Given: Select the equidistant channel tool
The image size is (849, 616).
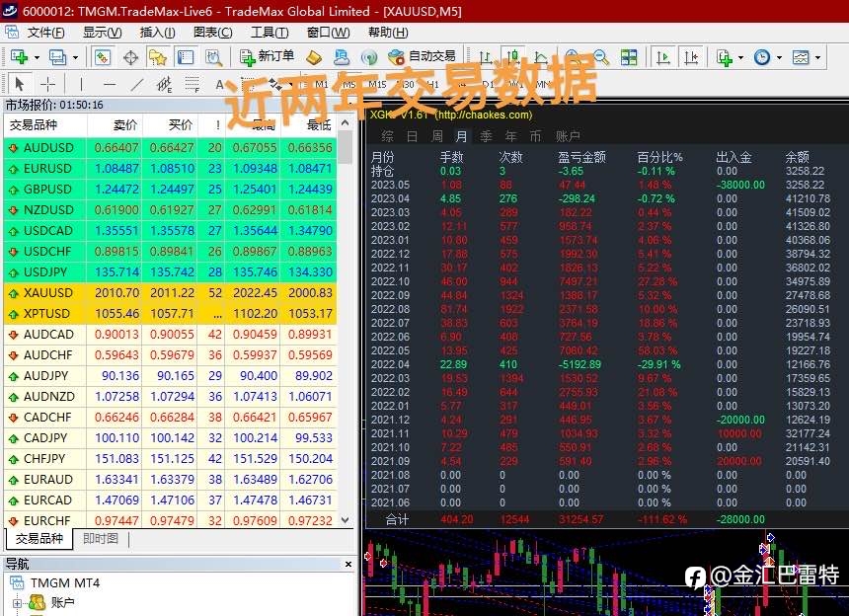Looking at the screenshot, I should point(164,84).
